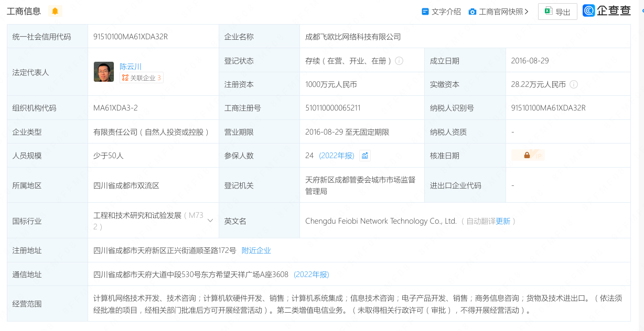Open the 文字介绍 text introduction

pos(441,12)
